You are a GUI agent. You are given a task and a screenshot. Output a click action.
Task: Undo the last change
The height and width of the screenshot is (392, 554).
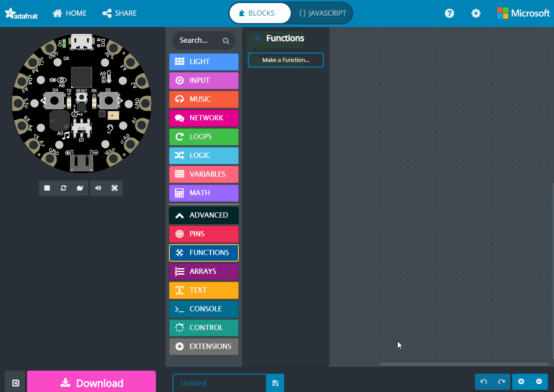click(483, 382)
